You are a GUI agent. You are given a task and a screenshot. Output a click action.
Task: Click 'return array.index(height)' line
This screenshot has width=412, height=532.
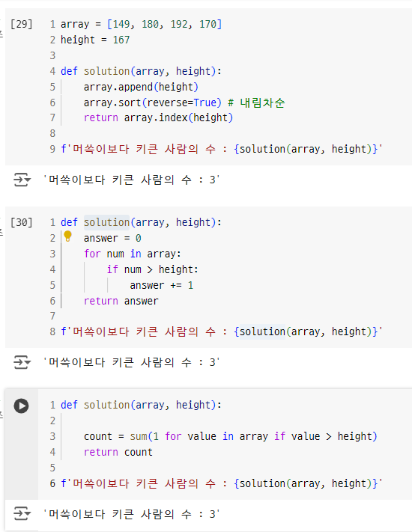pyautogui.click(x=158, y=117)
